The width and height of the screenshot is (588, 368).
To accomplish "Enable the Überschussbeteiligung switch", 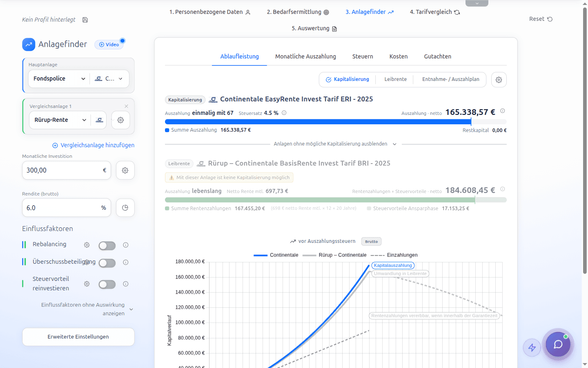I will coord(107,263).
